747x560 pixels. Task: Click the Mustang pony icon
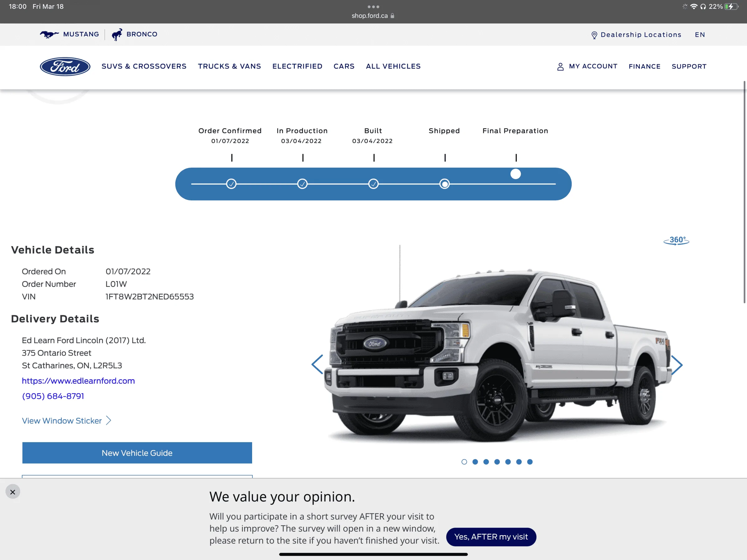click(x=49, y=34)
